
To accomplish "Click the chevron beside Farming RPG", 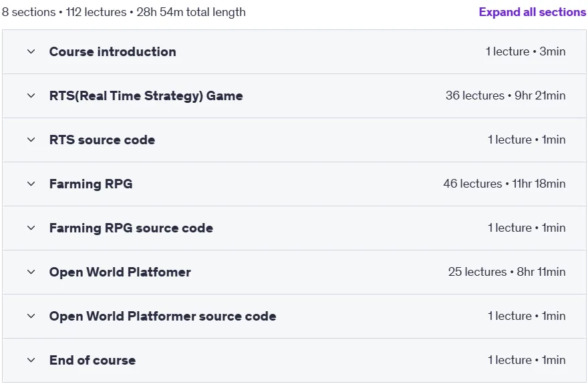I will [31, 184].
